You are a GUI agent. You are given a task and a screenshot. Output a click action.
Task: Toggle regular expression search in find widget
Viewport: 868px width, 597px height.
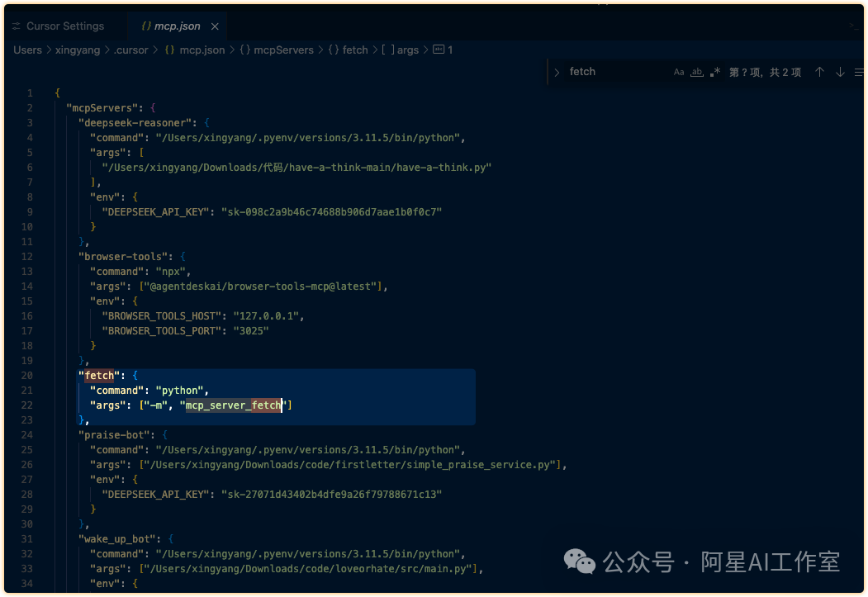pyautogui.click(x=715, y=72)
